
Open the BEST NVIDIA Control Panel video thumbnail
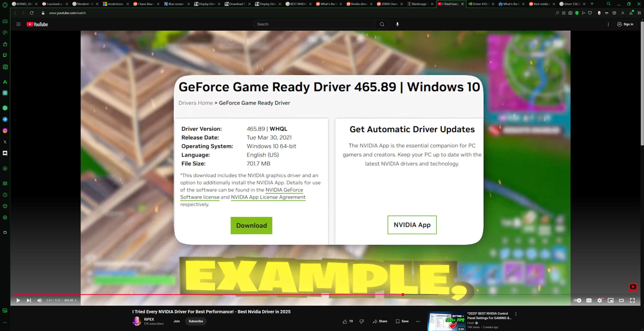click(x=446, y=321)
